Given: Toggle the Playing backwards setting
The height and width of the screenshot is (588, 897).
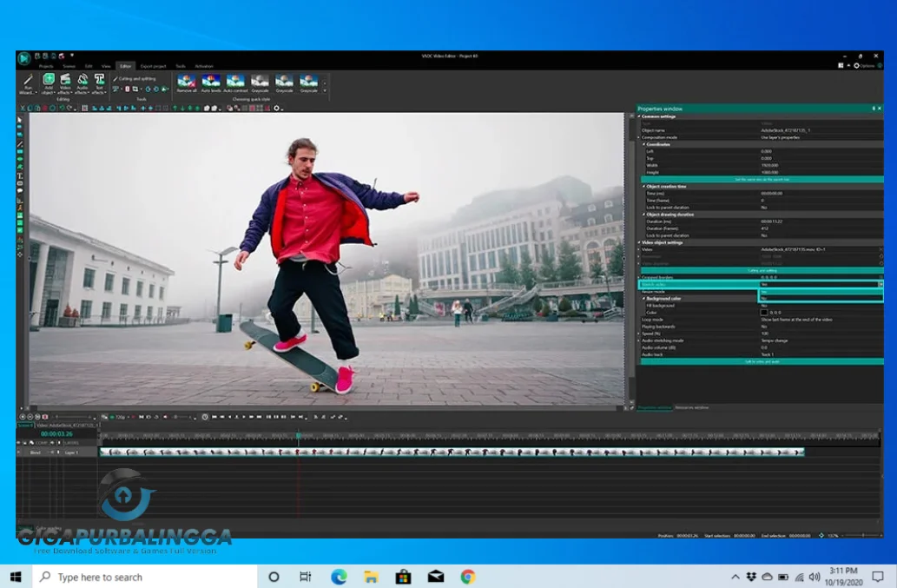Looking at the screenshot, I should (764, 326).
